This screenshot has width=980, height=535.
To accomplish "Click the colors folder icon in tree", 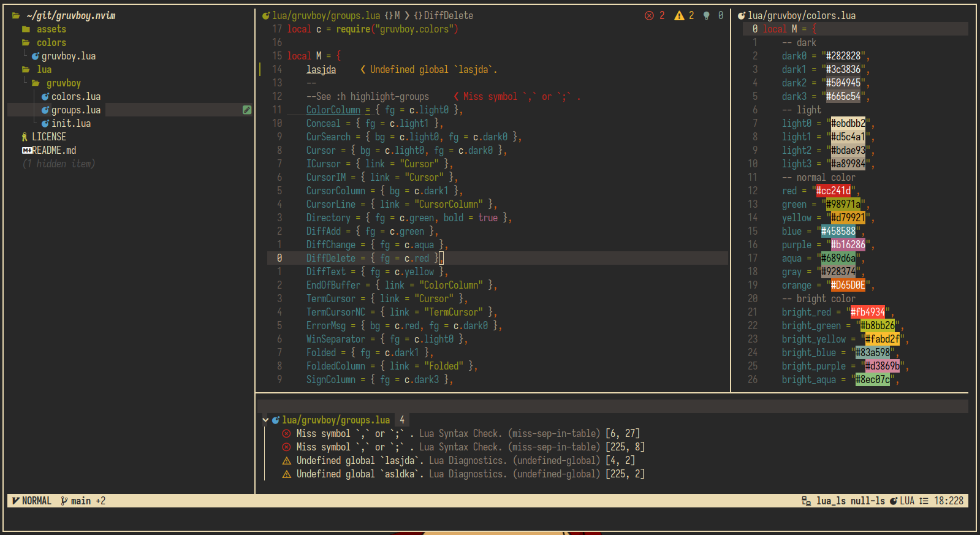I will pos(26,43).
